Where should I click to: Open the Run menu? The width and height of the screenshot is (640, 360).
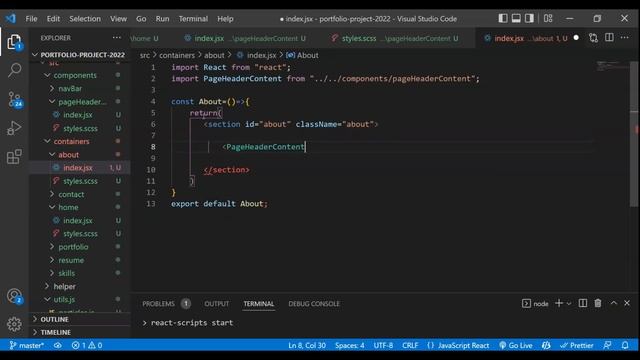pos(162,19)
